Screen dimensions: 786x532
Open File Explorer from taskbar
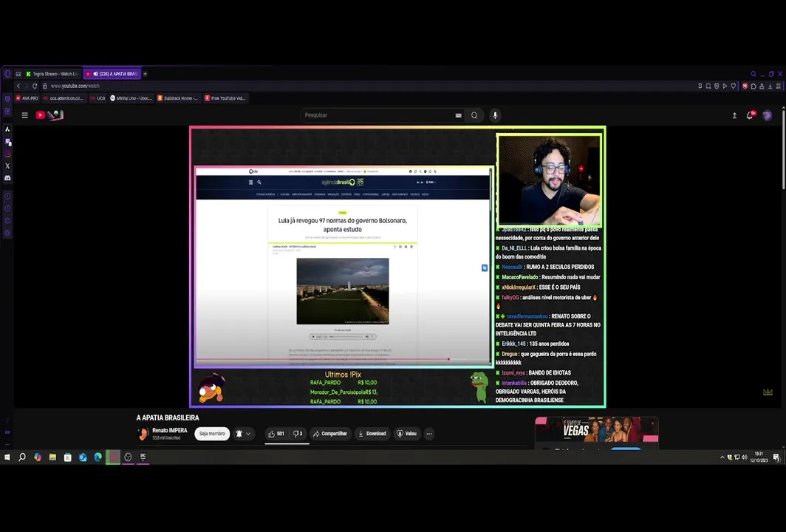[52, 457]
